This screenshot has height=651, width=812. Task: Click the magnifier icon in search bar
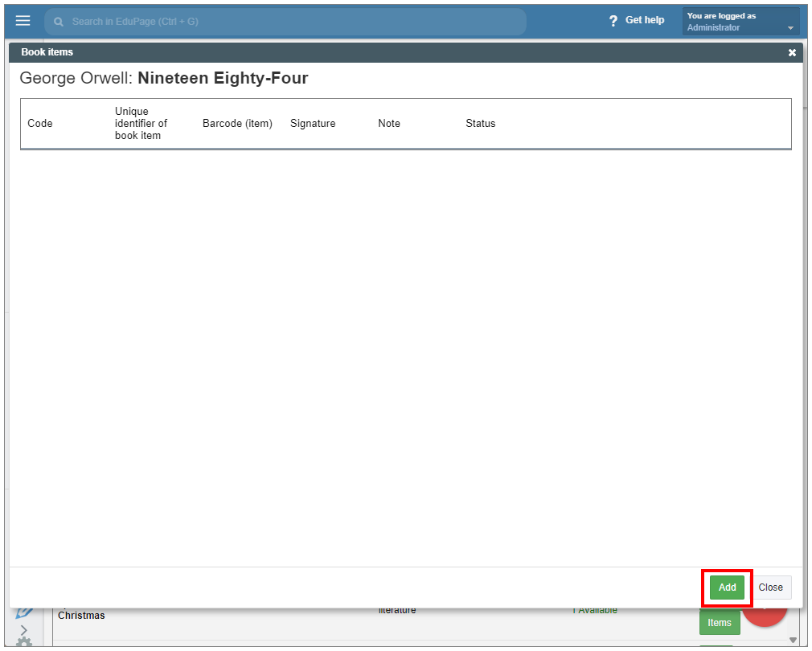(x=59, y=22)
